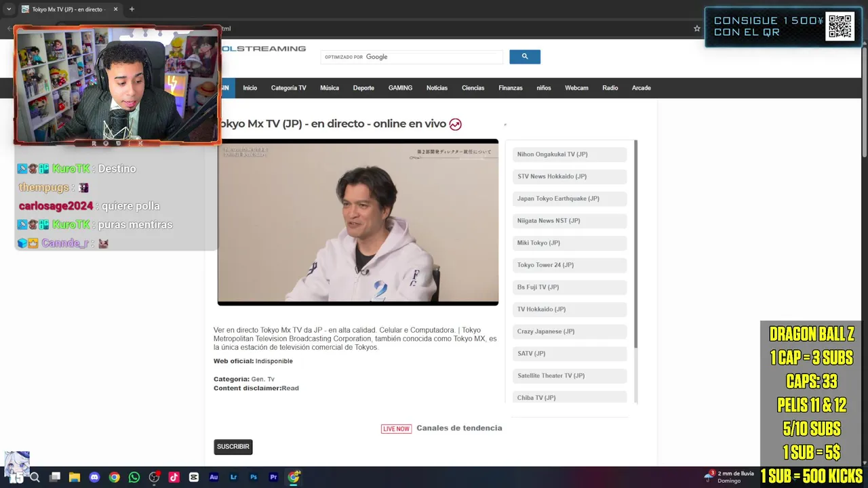Open CapCut from the taskbar

tap(194, 477)
